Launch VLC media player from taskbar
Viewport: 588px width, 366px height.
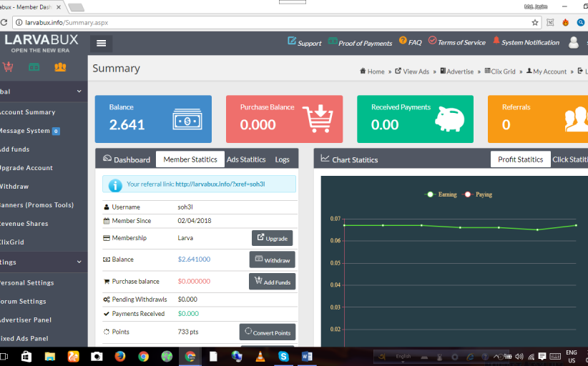[260, 356]
